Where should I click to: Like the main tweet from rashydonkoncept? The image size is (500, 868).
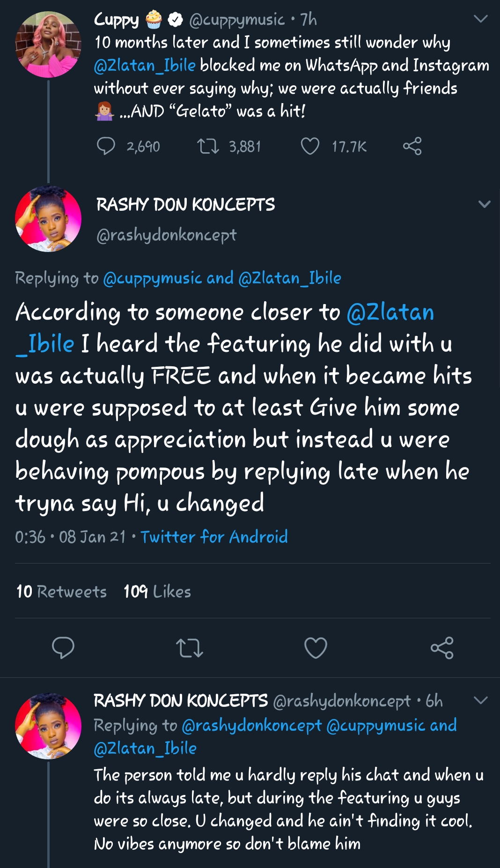coord(316,648)
